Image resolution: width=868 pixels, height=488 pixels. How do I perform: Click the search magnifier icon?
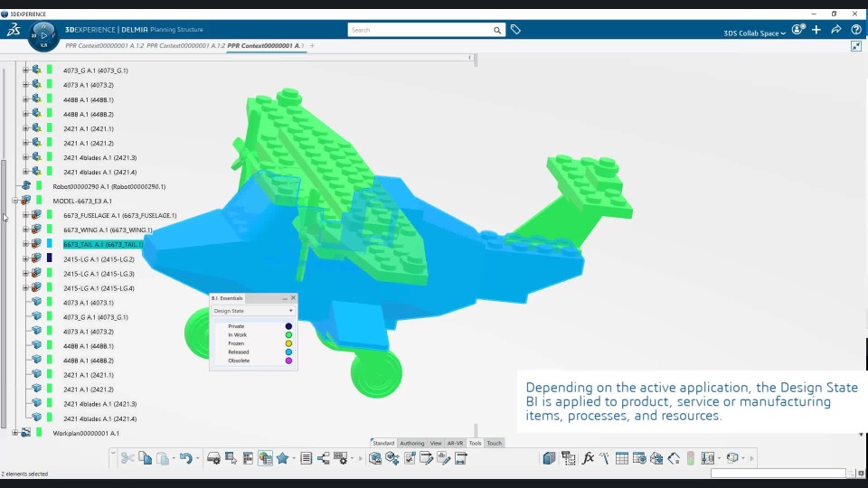point(497,31)
